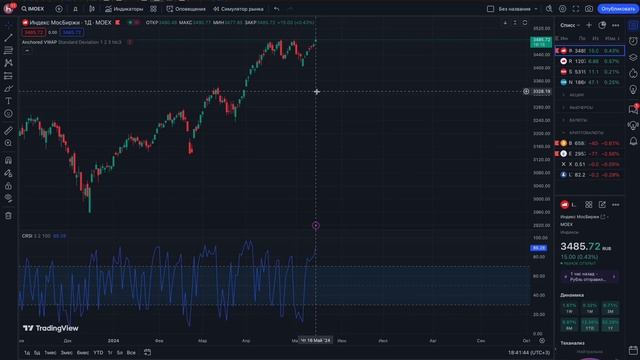Screen dimensions: 640x360
Task: Collapse indicator legend under Anchored VWAP
Action: pos(27,51)
